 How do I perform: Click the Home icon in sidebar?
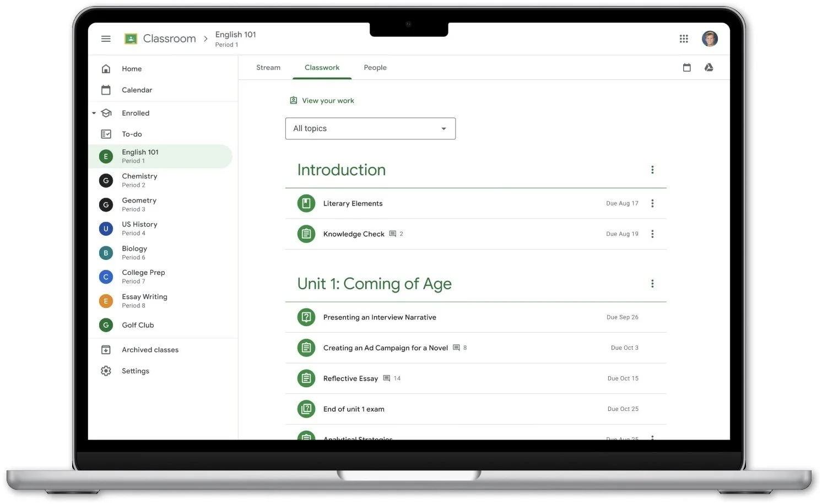click(106, 69)
